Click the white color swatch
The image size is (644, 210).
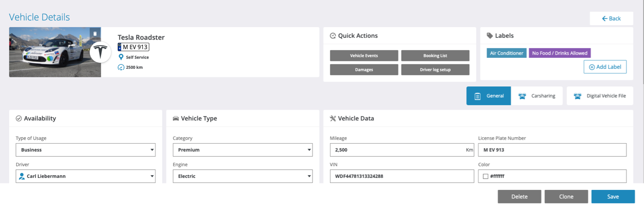pos(486,176)
